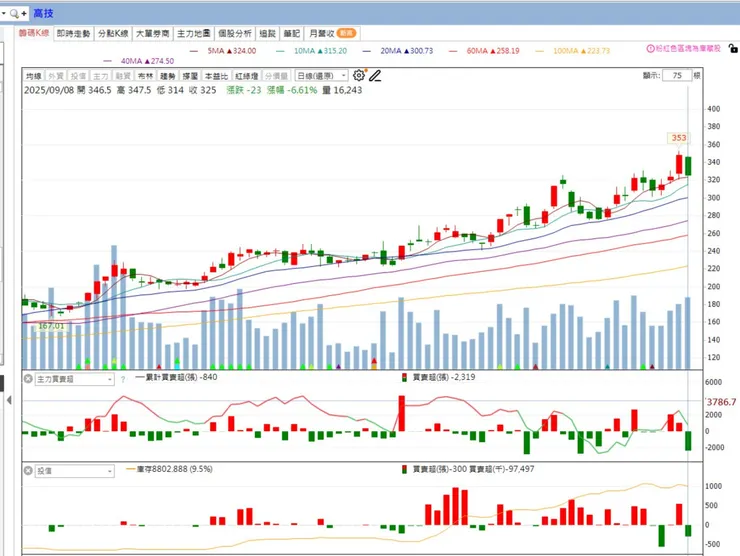Toggle the 主力 overlay button
Image resolution: width=740 pixels, height=556 pixels.
[100, 76]
